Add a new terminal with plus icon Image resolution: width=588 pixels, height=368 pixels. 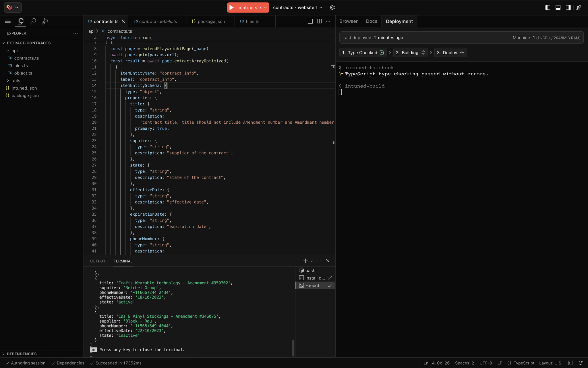coord(305,261)
